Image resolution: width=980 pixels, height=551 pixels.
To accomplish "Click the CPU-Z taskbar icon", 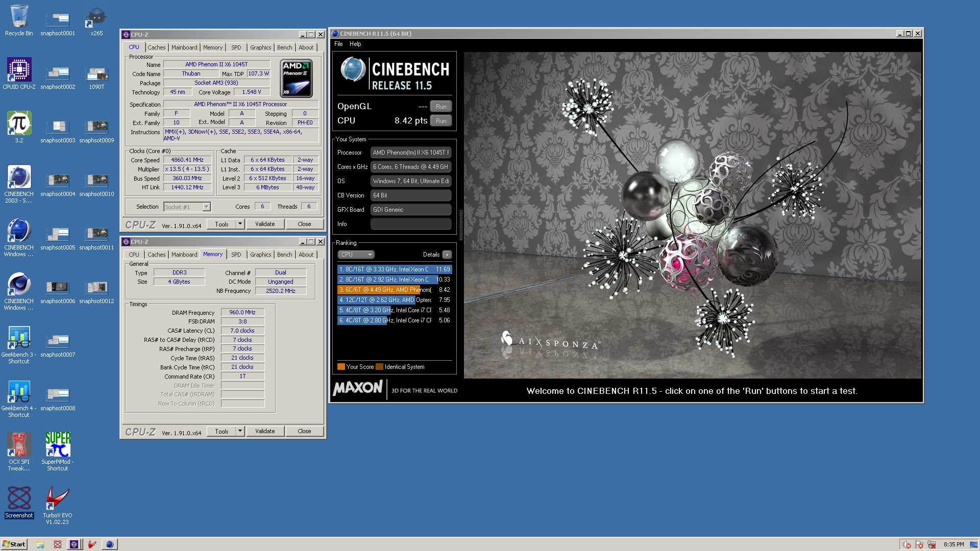I will click(x=74, y=544).
